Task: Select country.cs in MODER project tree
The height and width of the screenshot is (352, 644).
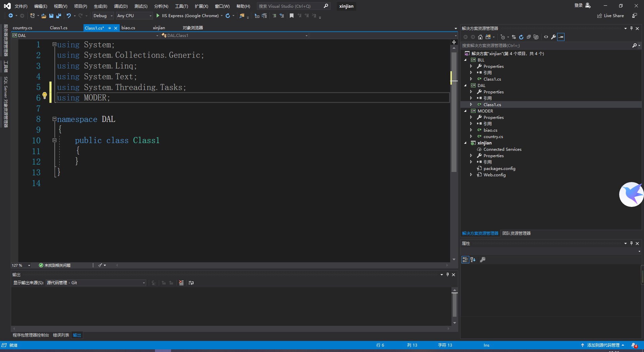Action: point(493,137)
